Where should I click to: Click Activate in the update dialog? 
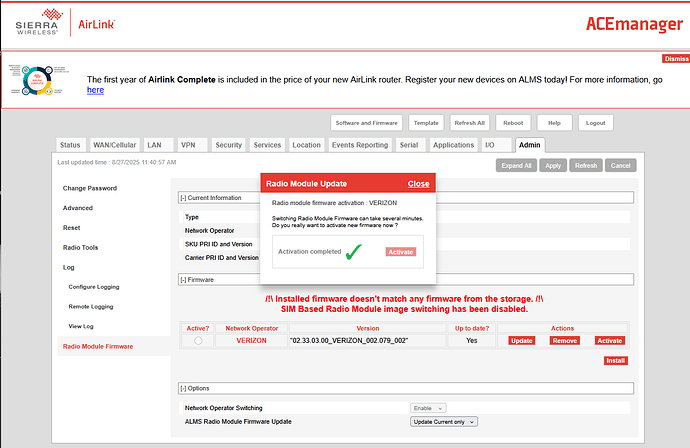pyautogui.click(x=401, y=252)
